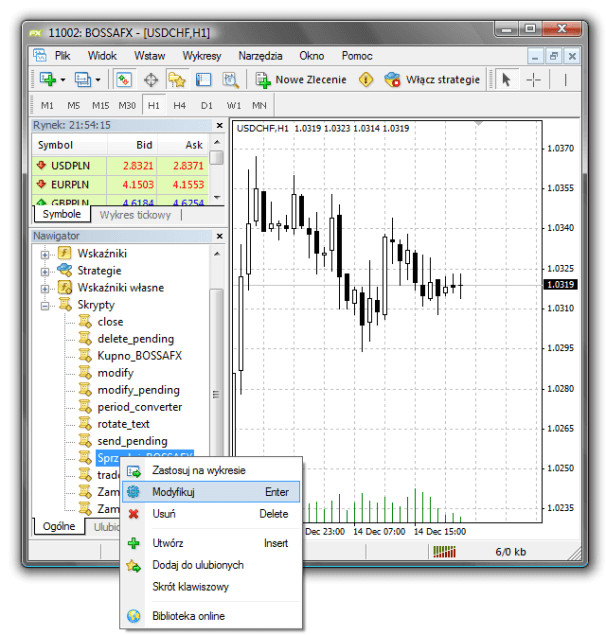Choose Dodaj do ulubionych in context menu
This screenshot has height=635, width=606.
(211, 565)
